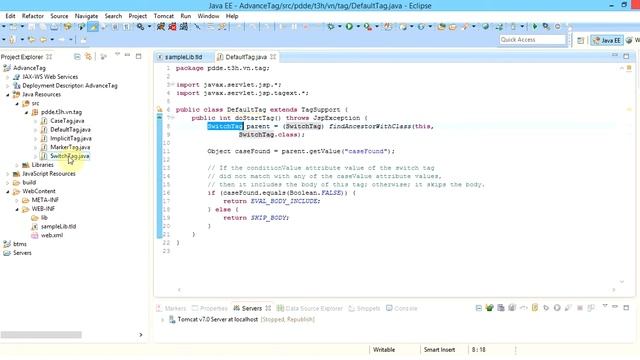The image size is (640, 360).
Task: Expand the JAX-WS Web Services node
Action: tap(7, 77)
